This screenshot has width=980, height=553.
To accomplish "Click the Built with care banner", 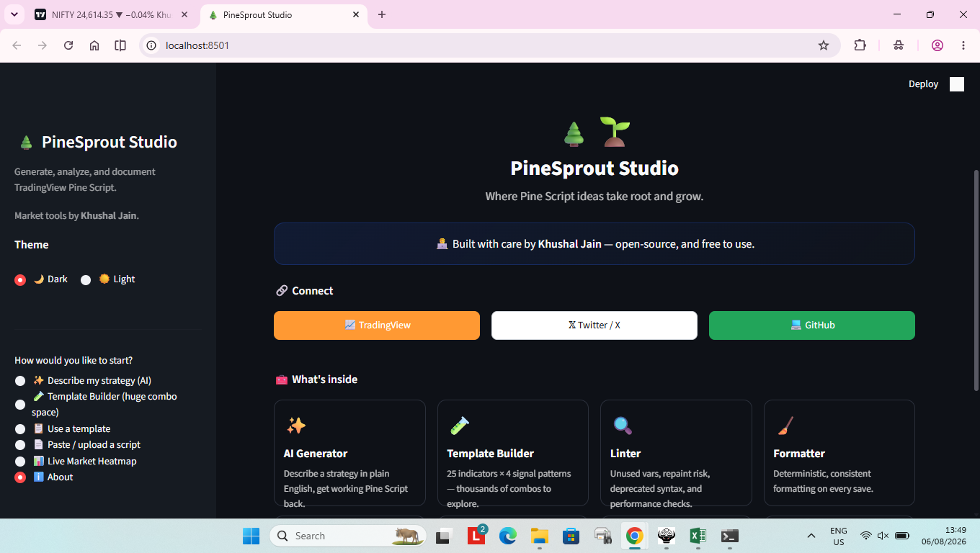I will 594,244.
